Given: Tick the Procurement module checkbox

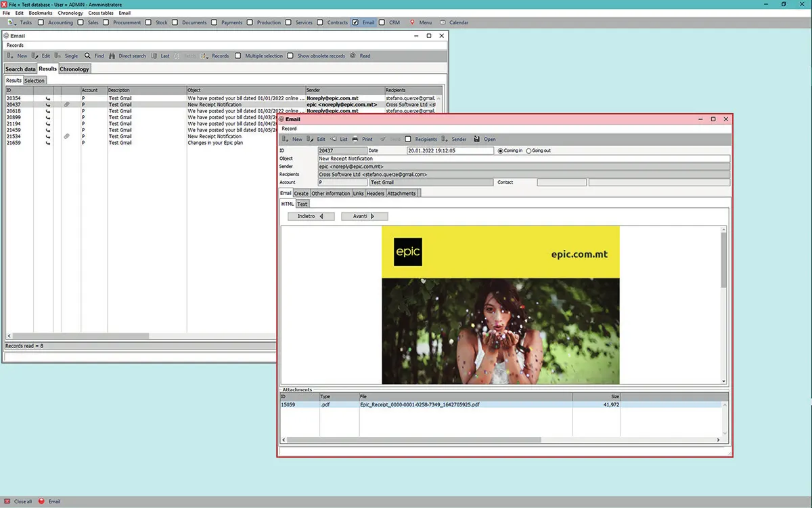Looking at the screenshot, I should click(x=106, y=22).
